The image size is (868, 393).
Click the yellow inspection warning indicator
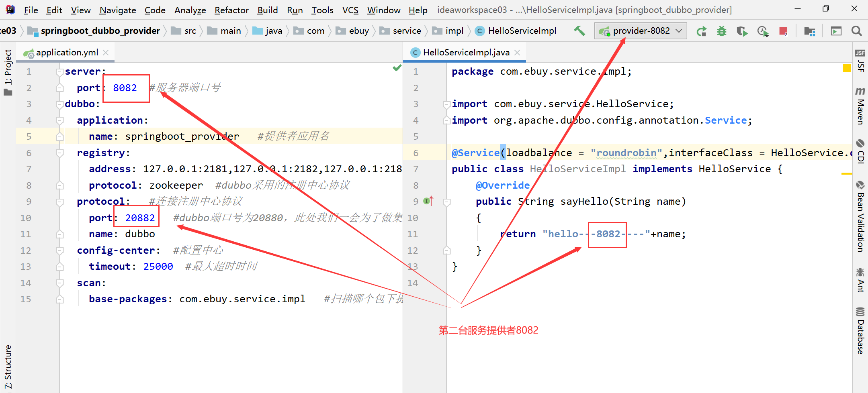(x=847, y=68)
